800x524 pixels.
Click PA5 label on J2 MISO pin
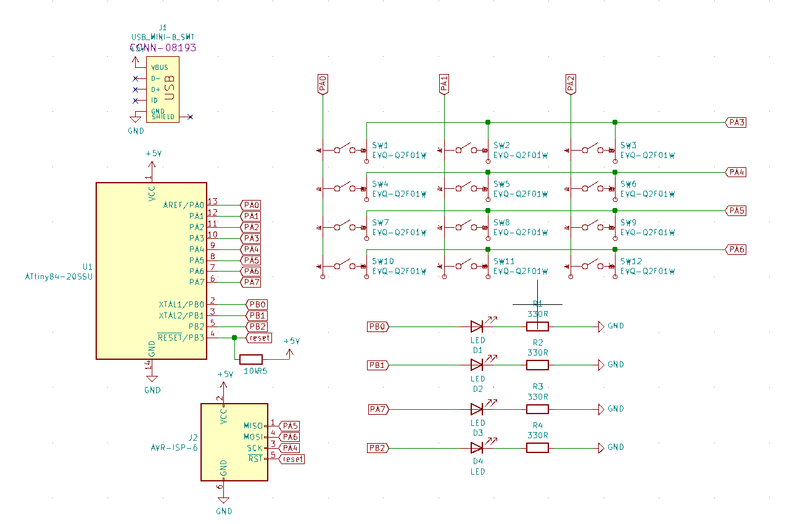[x=289, y=426]
